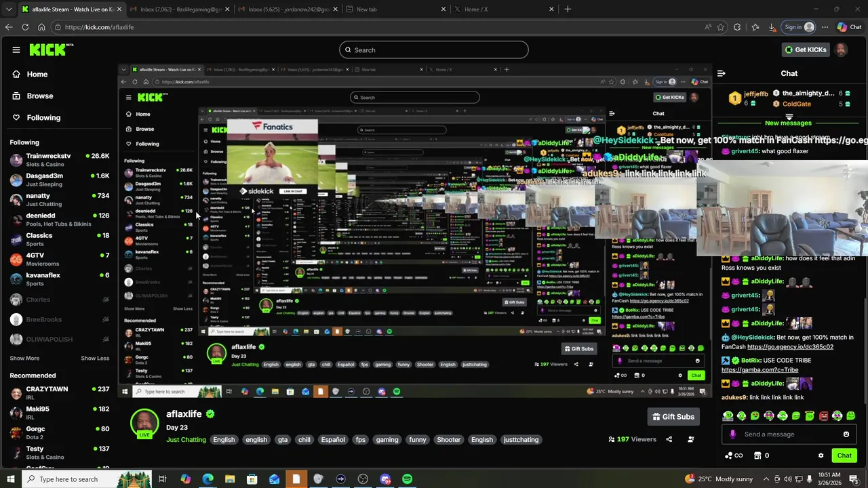Image resolution: width=868 pixels, height=488 pixels.
Task: Open a new browser tab with plus
Action: (x=568, y=9)
